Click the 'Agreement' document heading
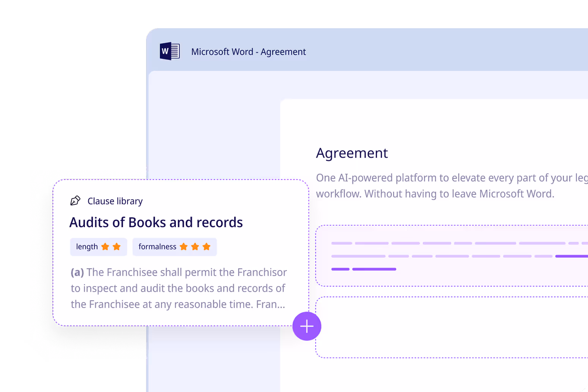The width and height of the screenshot is (588, 392). click(352, 153)
